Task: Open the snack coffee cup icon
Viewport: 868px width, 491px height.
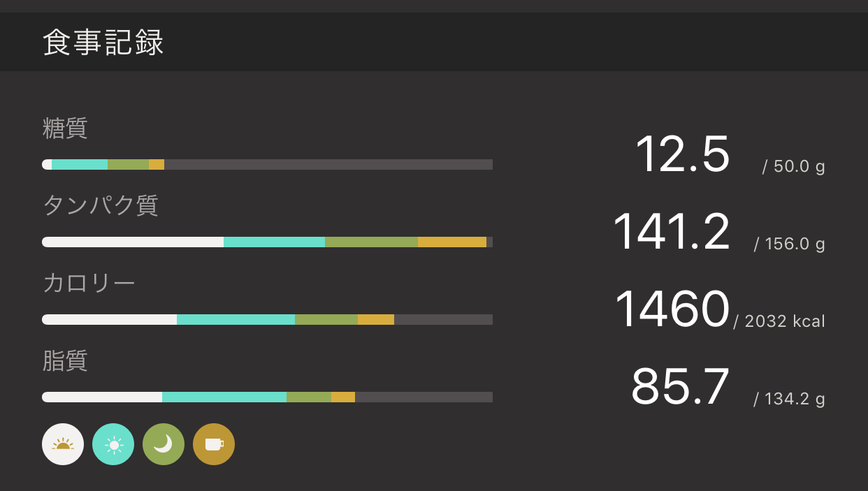Action: point(214,444)
